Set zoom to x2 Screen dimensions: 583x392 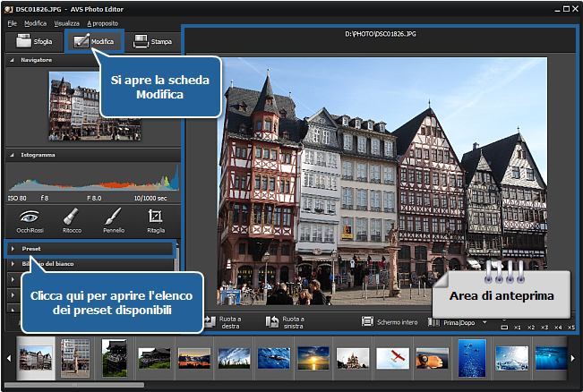click(x=531, y=328)
